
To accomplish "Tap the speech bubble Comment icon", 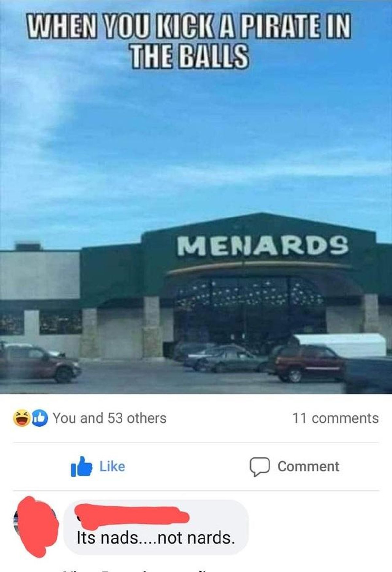I will tap(260, 467).
